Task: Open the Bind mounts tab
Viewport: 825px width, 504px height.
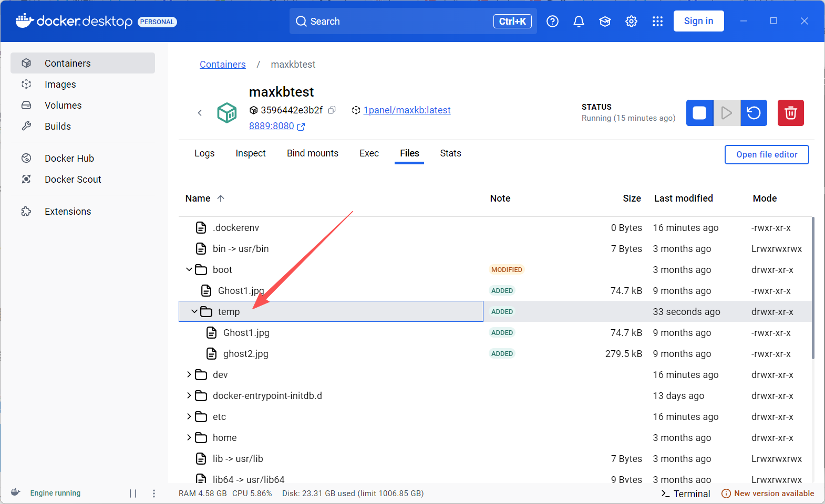Action: coord(313,153)
